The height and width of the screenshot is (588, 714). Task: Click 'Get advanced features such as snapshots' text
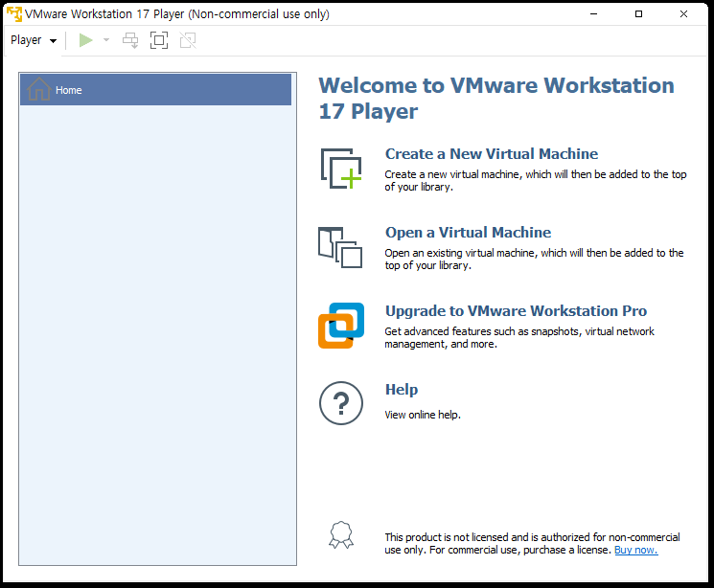click(x=519, y=338)
